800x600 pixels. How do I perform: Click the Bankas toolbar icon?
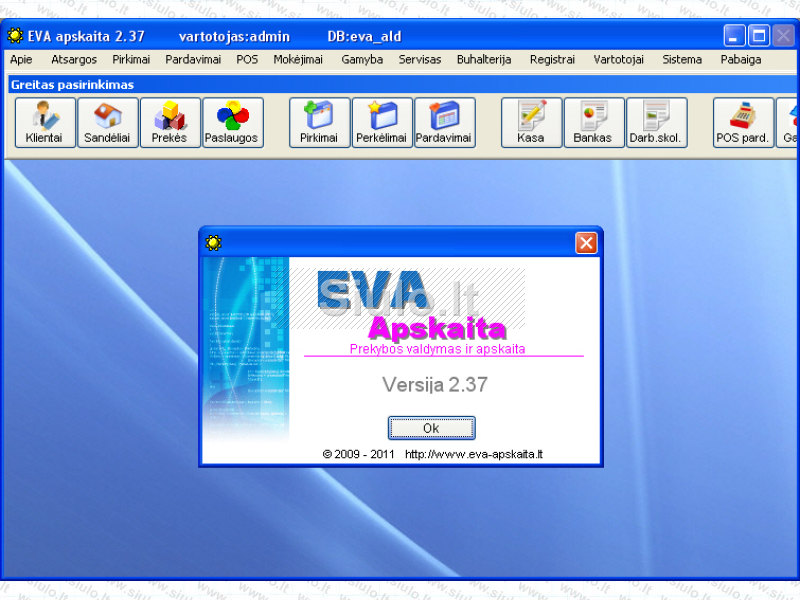tap(594, 122)
